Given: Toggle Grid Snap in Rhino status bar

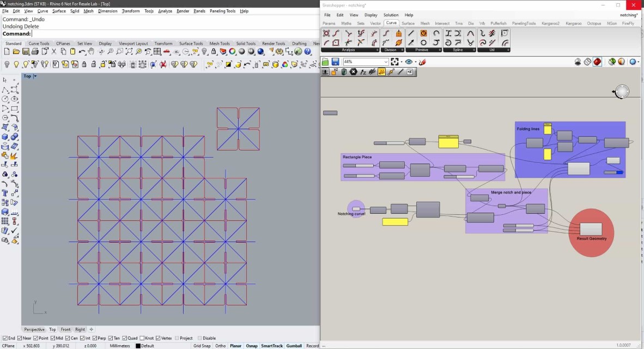Looking at the screenshot, I should pos(202,346).
